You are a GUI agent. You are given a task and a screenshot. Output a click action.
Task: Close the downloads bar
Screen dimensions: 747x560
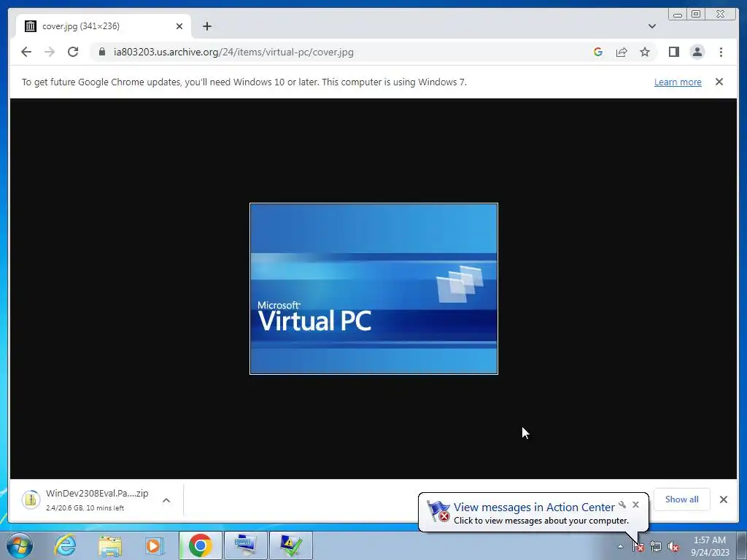(x=723, y=499)
